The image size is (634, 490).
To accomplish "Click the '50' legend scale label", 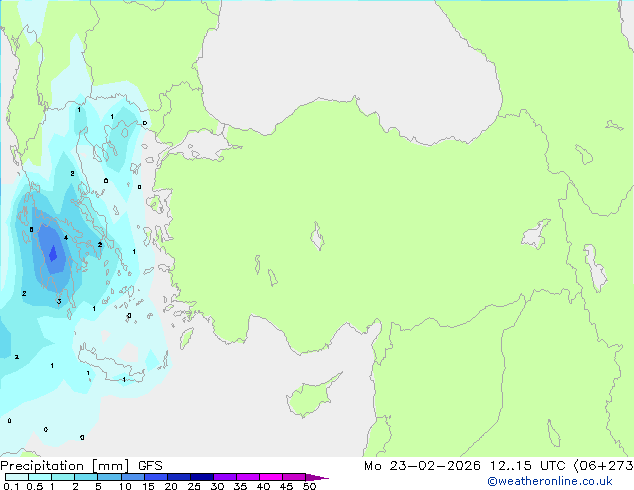I will (x=310, y=486).
